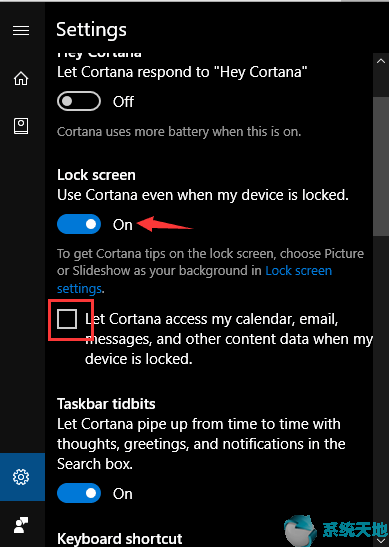This screenshot has height=547, width=389.
Task: Click the 'Cortana uses more battery' note
Action: [179, 132]
